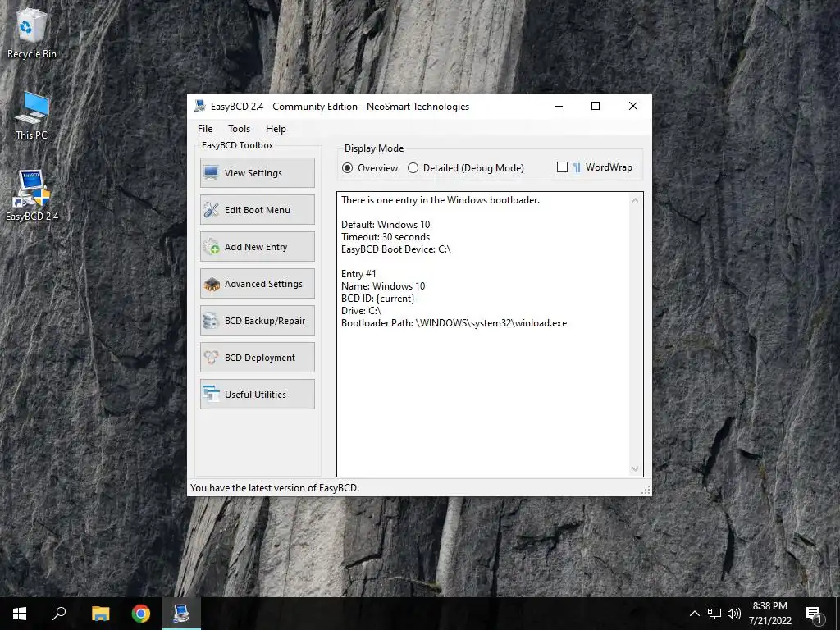Click 'Entry #1' text line

pos(358,274)
